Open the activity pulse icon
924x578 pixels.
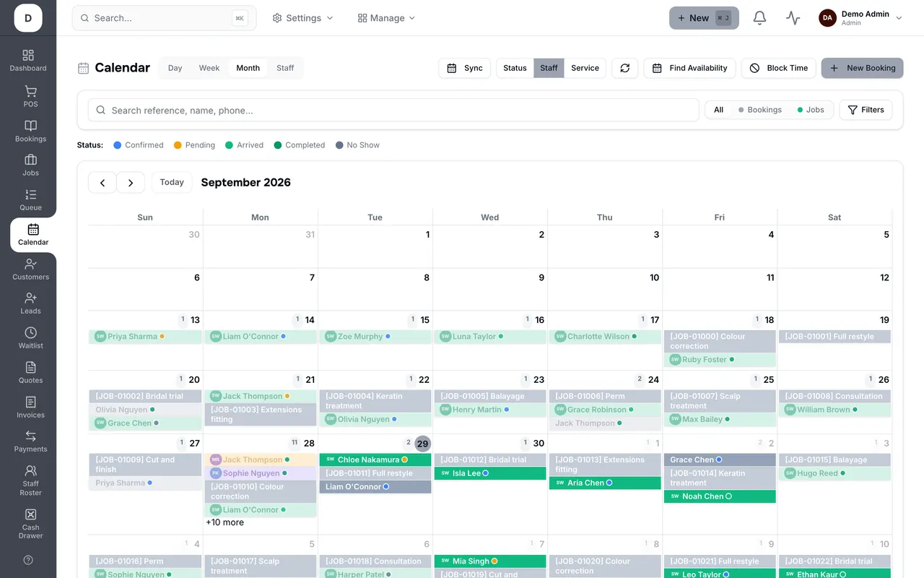pyautogui.click(x=793, y=18)
